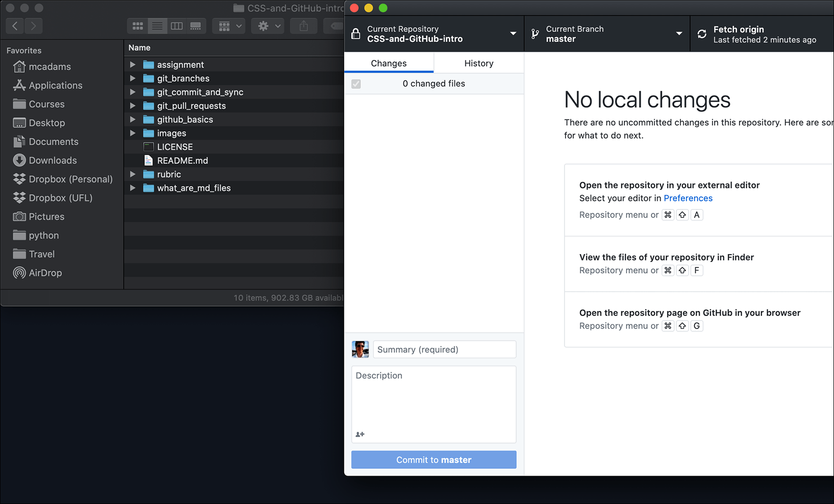Select the git_branches folder name
This screenshot has width=834, height=504.
pos(183,78)
